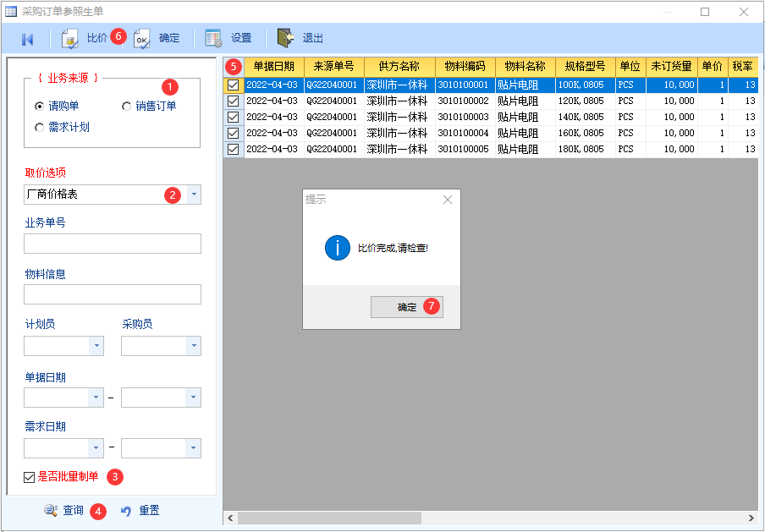Select the 请购单 radio button
Viewport: 765px width, 532px height.
point(40,106)
